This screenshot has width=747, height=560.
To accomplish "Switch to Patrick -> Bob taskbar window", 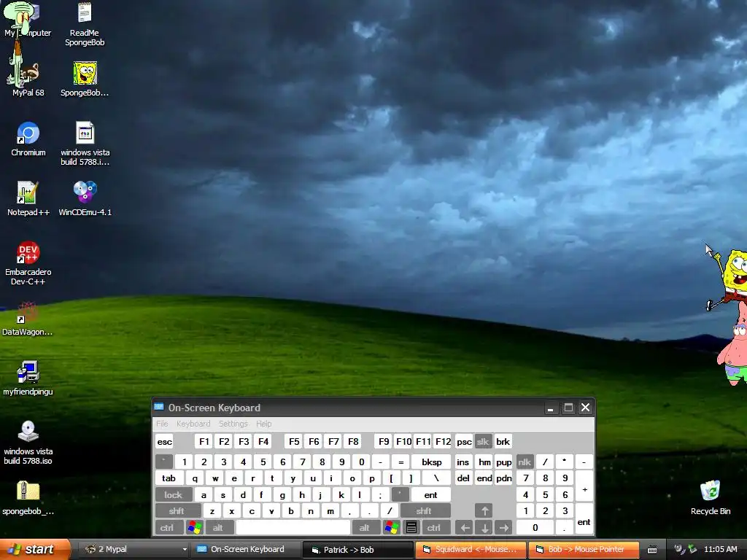I will click(357, 550).
